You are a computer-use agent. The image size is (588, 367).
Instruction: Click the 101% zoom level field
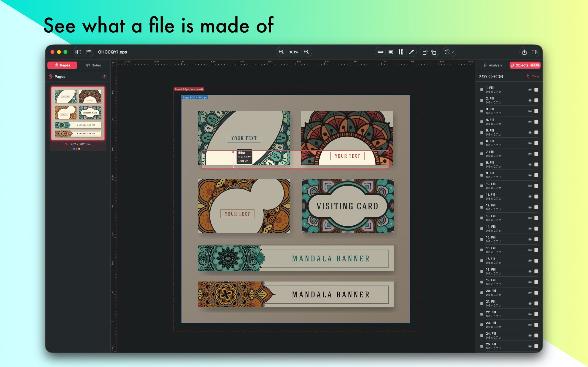[x=294, y=52]
